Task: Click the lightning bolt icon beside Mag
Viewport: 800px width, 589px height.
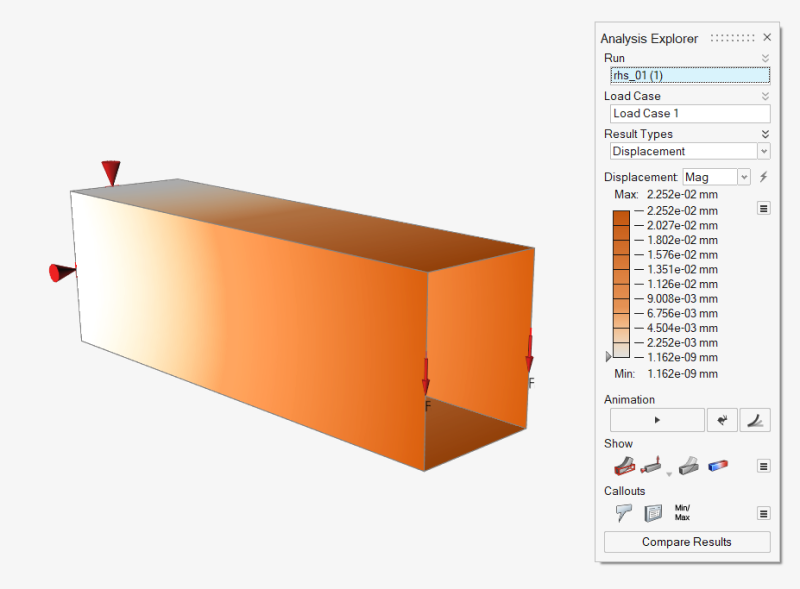Action: (763, 177)
